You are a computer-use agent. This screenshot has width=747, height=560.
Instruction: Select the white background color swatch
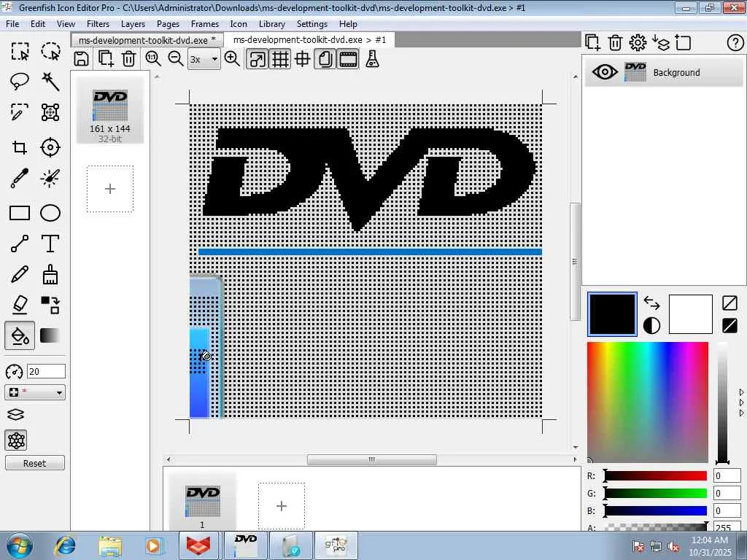[690, 314]
